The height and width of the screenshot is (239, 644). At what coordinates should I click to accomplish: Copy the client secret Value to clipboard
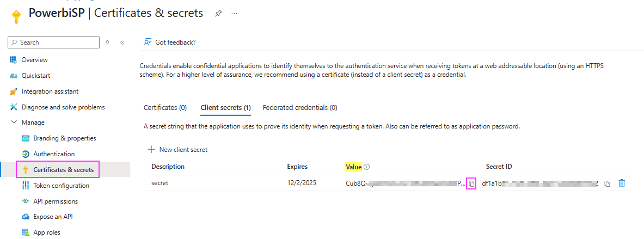click(471, 183)
